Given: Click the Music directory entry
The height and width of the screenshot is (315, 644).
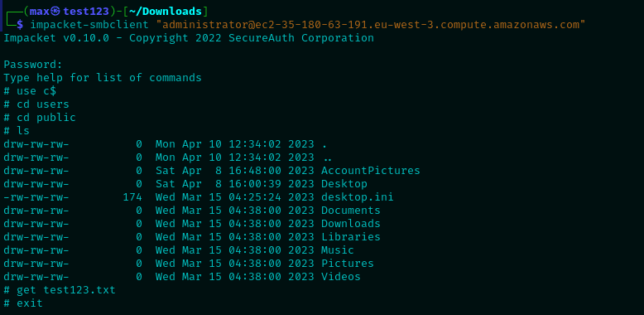Looking at the screenshot, I should coord(338,250).
